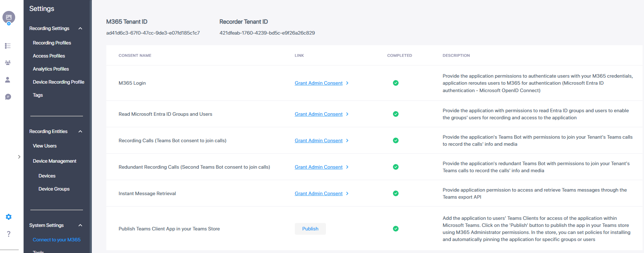This screenshot has width=644, height=253.
Task: Click the single user icon in left rail
Action: 8,80
